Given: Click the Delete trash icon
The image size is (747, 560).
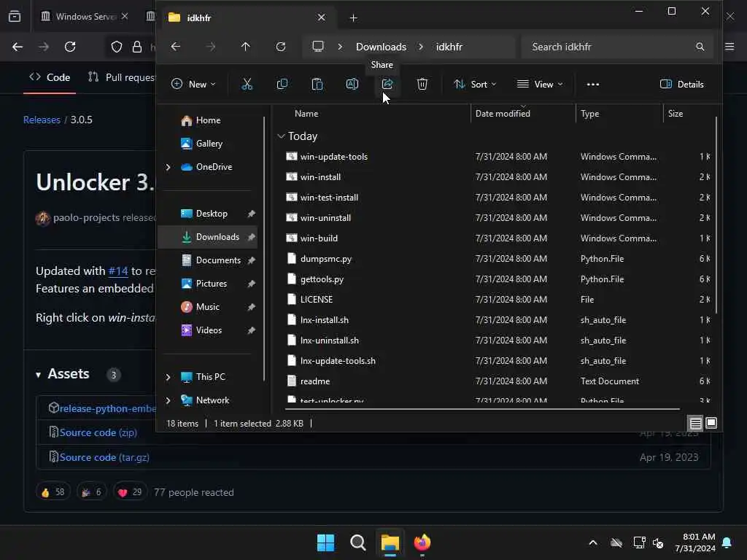Looking at the screenshot, I should point(422,85).
